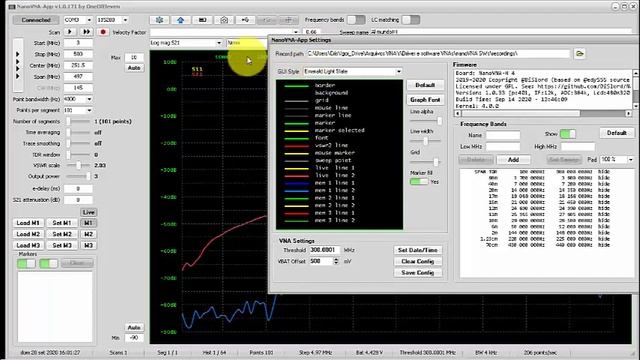Click the Start (MHz) input field
The image size is (640, 360).
78,43
